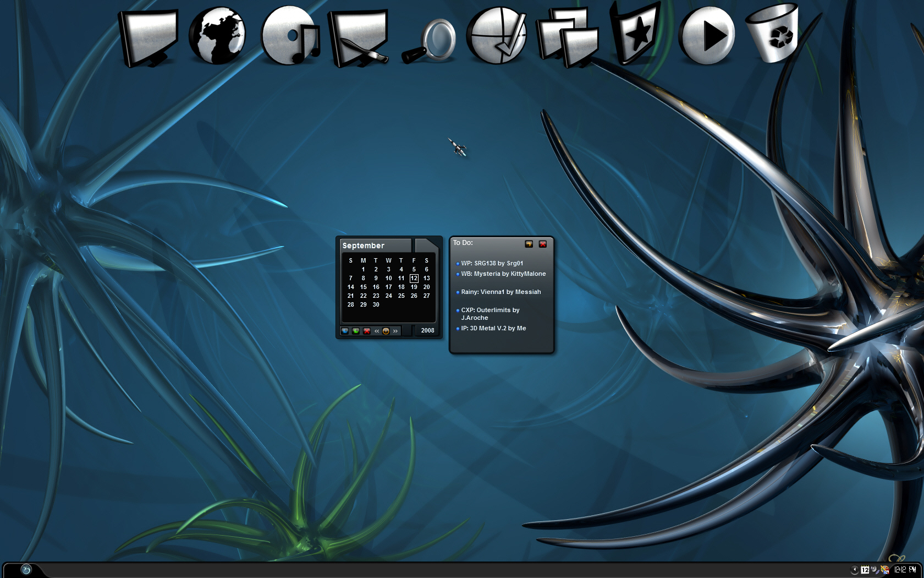
Task: Click the red X button in calendar toolbar
Action: coord(367,331)
